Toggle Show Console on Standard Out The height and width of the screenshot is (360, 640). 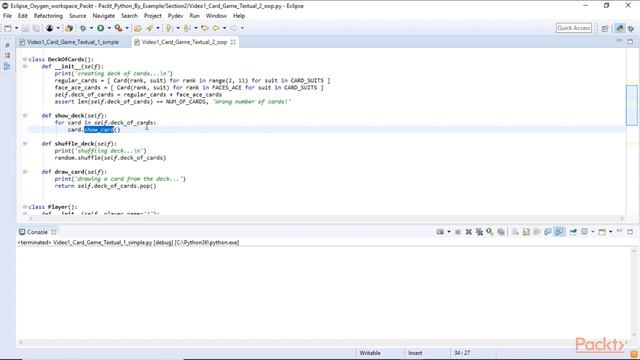tap(548, 232)
